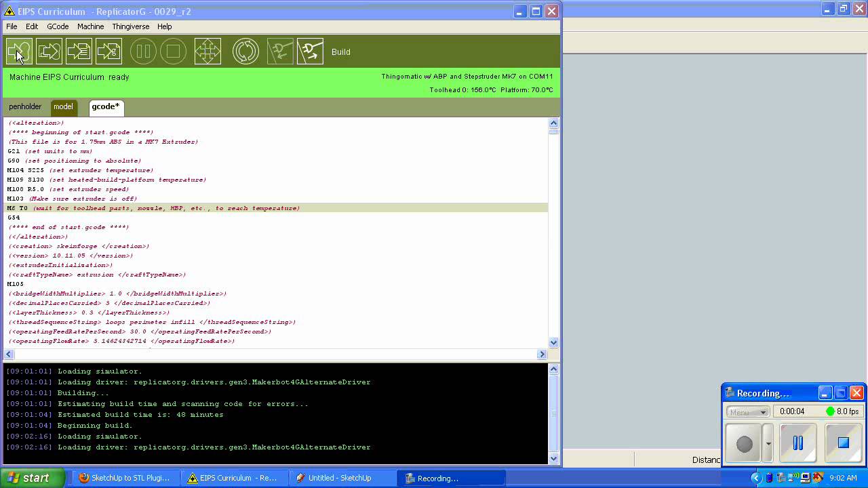Click the editor horizontal scroll-left arrow
The width and height of the screenshot is (868, 488).
[9, 354]
